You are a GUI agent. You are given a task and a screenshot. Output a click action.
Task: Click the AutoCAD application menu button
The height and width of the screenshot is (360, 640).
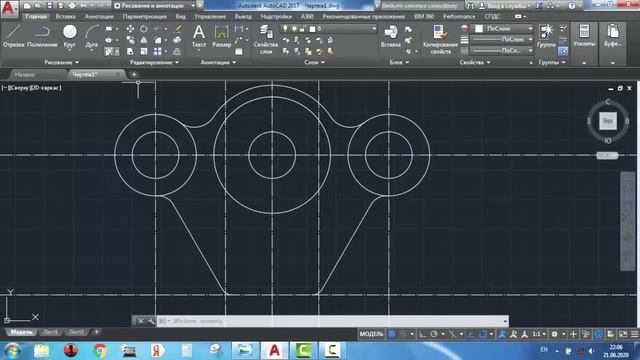click(x=9, y=9)
